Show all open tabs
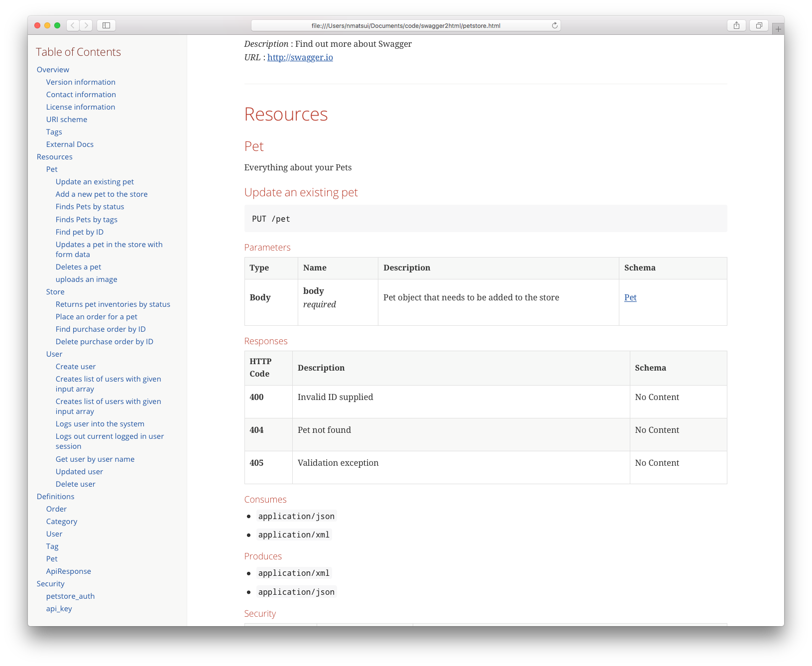812x666 pixels. click(x=759, y=25)
